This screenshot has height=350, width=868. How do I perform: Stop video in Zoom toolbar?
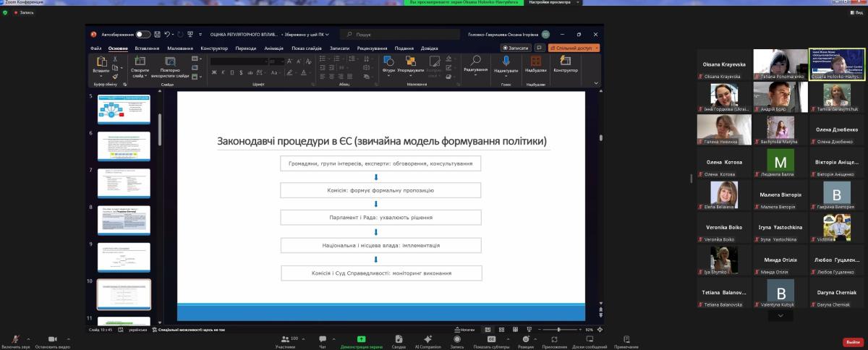point(52,340)
